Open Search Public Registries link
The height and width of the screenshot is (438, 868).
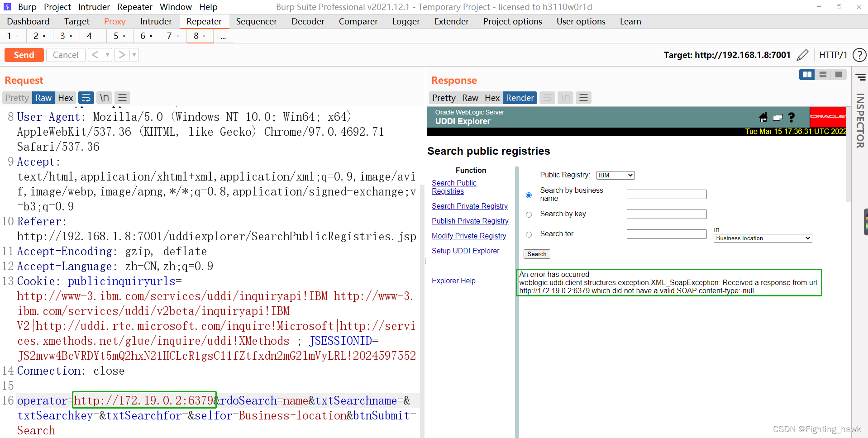[454, 187]
